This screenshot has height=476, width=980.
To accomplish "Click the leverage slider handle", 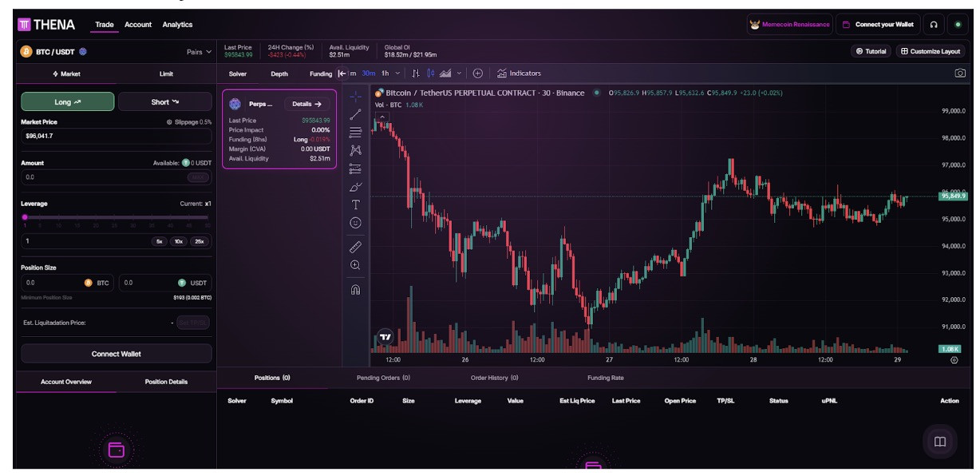I will pos(25,216).
